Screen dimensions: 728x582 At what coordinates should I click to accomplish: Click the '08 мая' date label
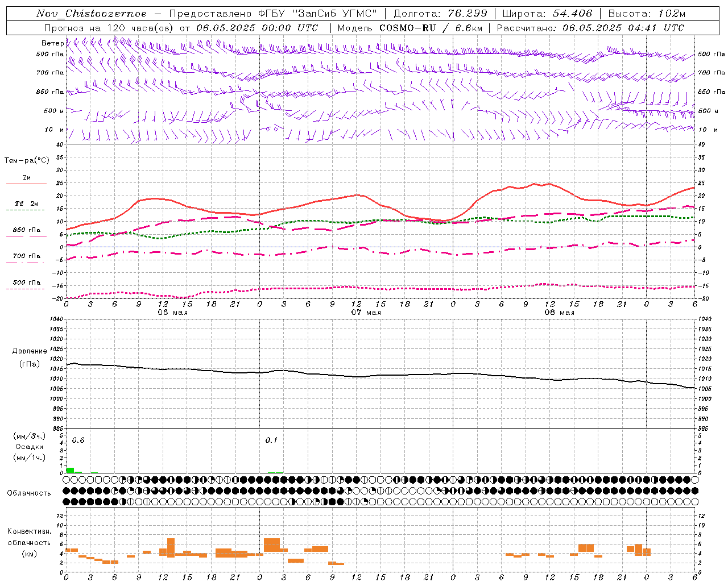pyautogui.click(x=559, y=313)
